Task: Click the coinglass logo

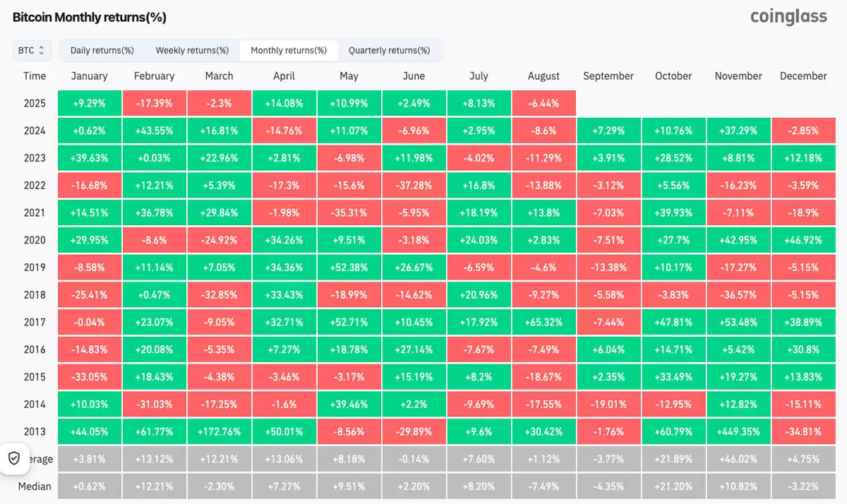Action: coord(788,16)
